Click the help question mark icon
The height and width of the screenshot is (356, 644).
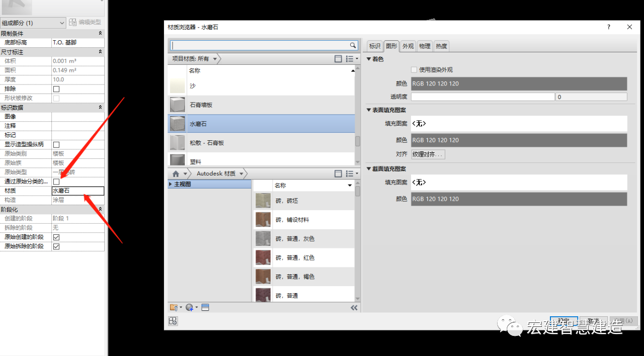coord(609,27)
